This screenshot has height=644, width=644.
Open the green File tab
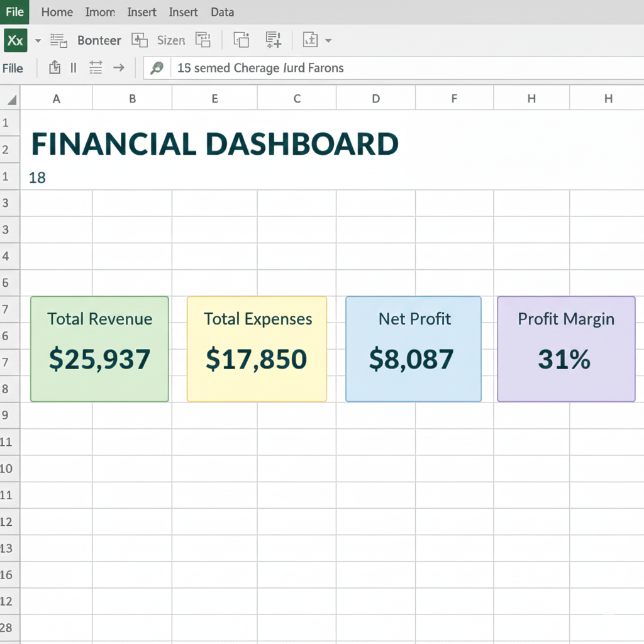(14, 12)
